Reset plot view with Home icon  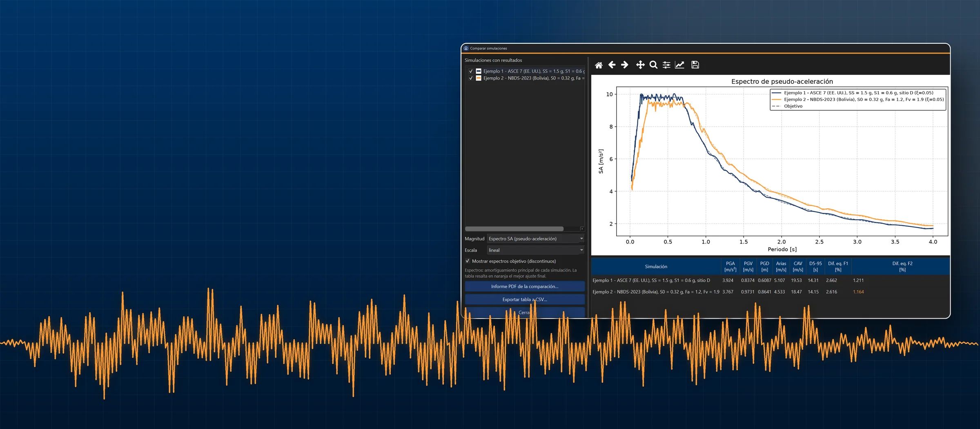coord(599,65)
